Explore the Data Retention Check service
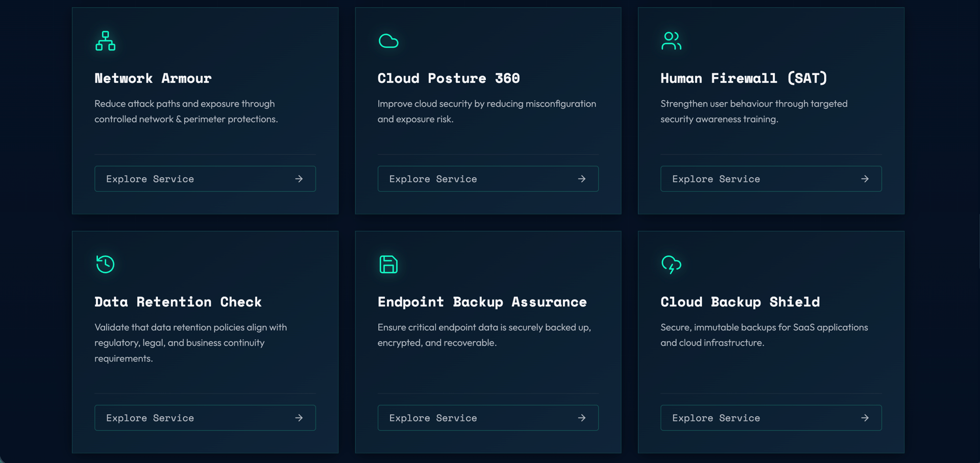This screenshot has width=980, height=463. tap(205, 418)
